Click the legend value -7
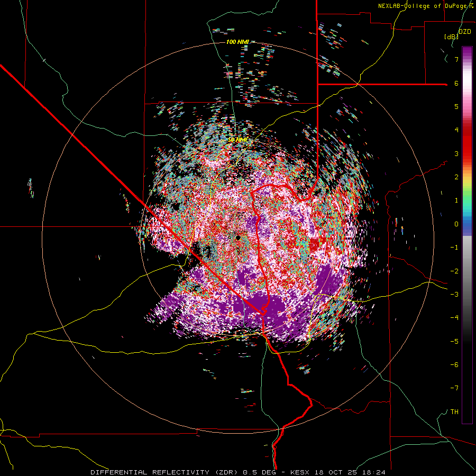Screen dimensions: 476x476 click(454, 388)
